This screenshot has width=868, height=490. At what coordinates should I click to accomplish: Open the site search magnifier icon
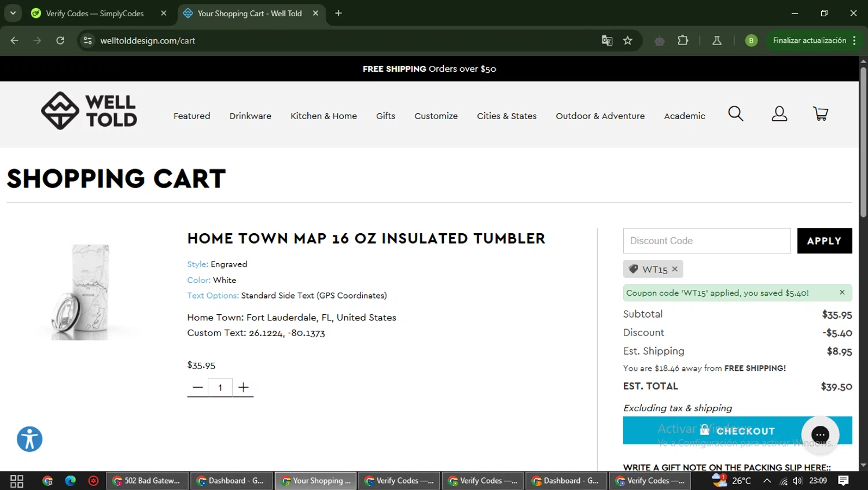[735, 113]
